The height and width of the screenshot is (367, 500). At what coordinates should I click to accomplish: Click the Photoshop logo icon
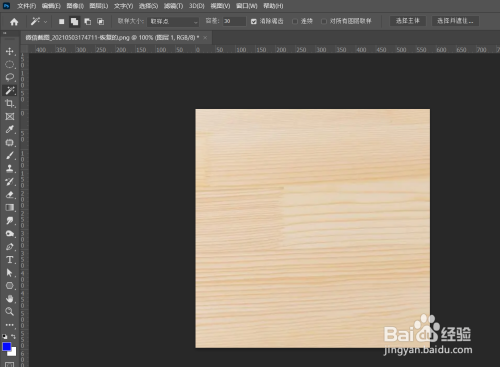click(x=6, y=6)
